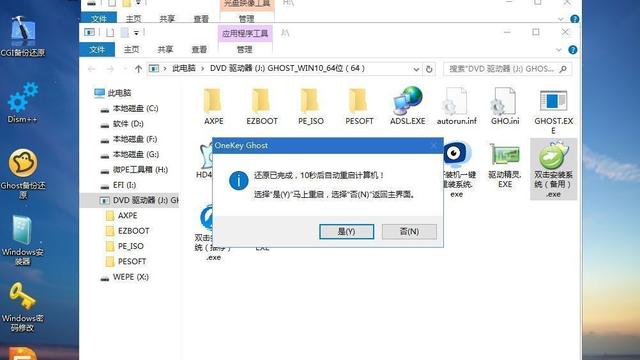Select WEPE (X:) drive in the tree
640x360 pixels.
124,277
